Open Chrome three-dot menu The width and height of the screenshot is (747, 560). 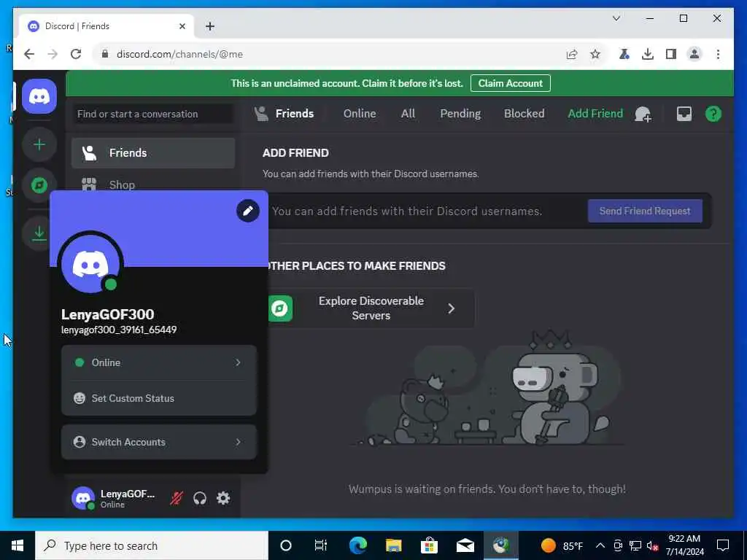pos(718,54)
